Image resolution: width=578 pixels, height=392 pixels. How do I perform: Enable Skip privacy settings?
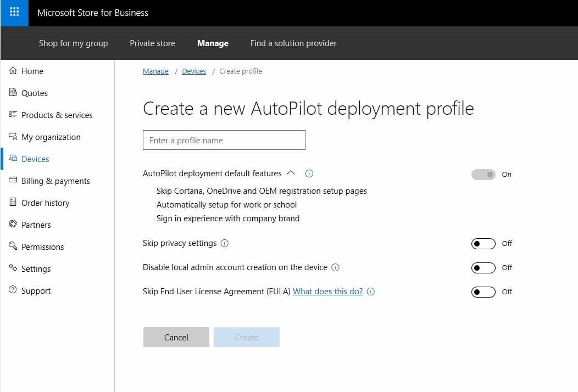483,243
